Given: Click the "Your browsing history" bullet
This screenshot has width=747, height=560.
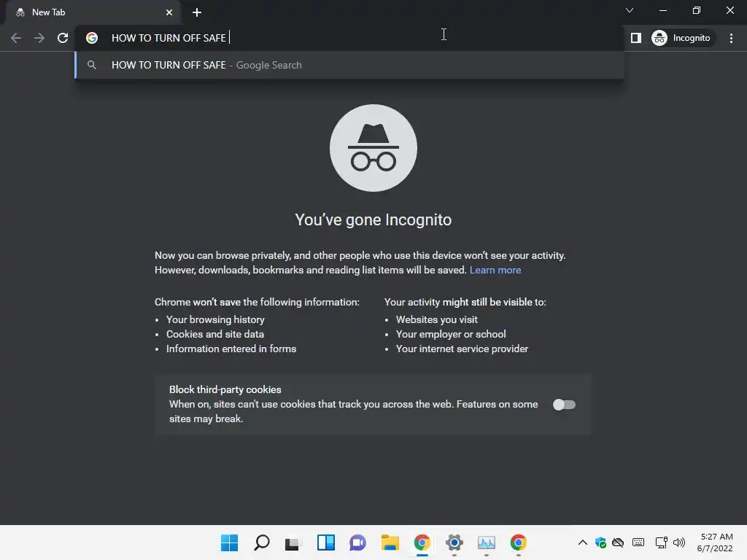Looking at the screenshot, I should point(215,319).
